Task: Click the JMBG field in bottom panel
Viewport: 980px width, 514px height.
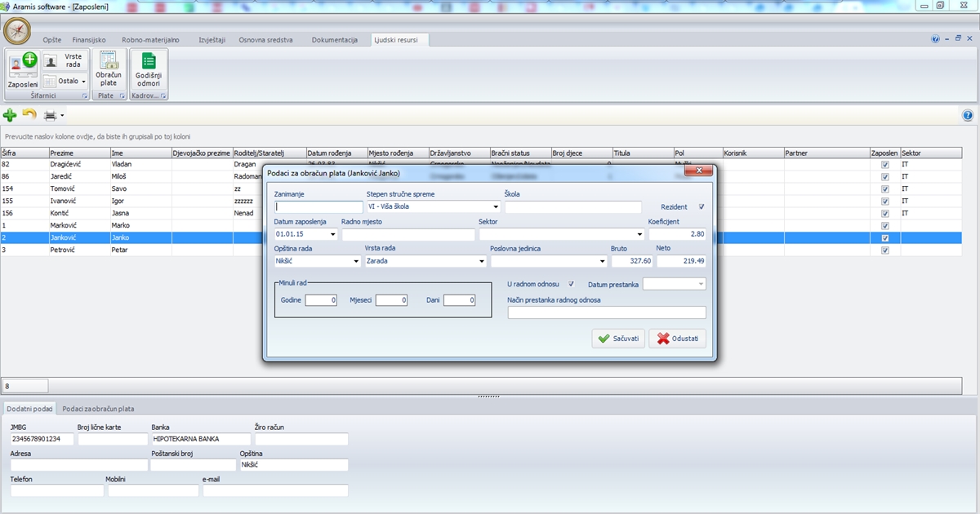Action: click(x=42, y=439)
